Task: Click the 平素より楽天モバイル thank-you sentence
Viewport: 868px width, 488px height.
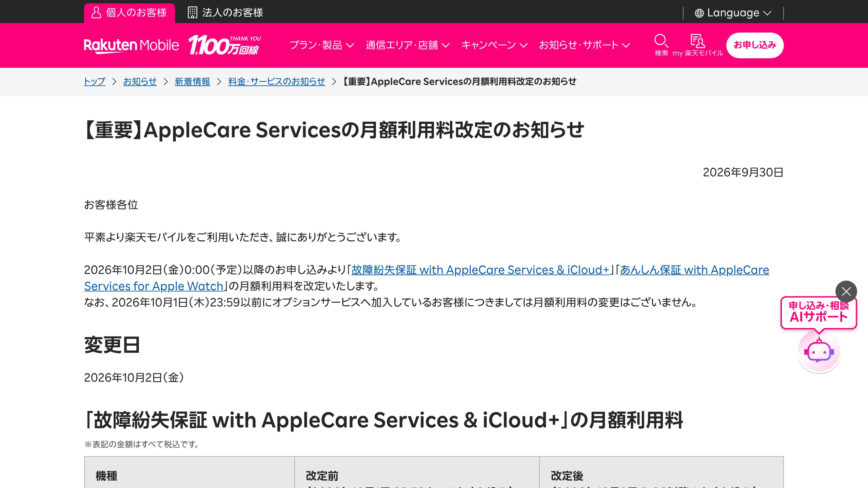Action: pos(243,238)
